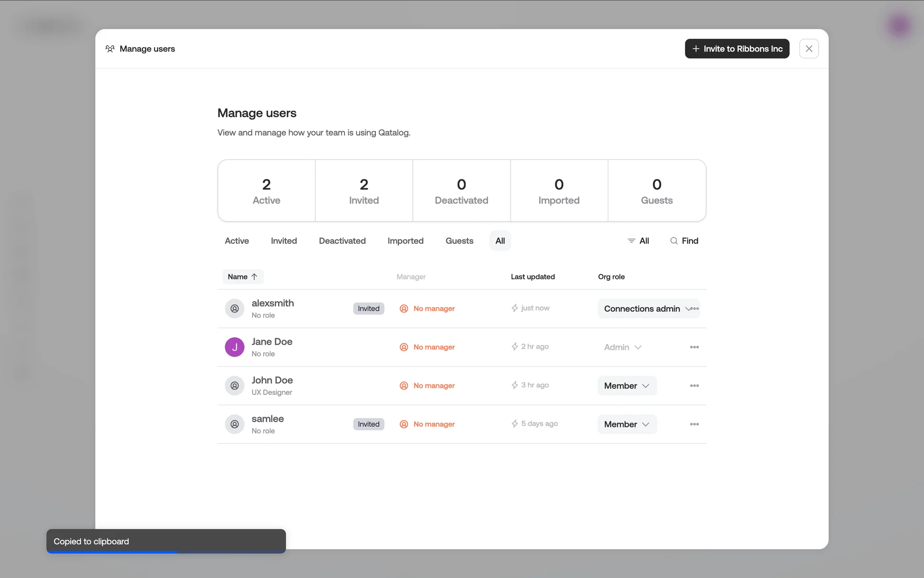Expand alexsmith's Connections admin role dropdown
Viewport: 924px width, 578px height.
642,309
